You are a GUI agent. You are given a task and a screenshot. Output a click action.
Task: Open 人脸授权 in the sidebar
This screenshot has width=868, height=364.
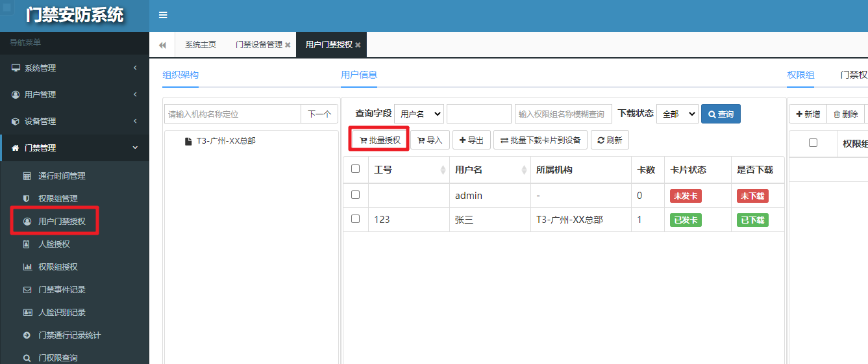tap(54, 244)
